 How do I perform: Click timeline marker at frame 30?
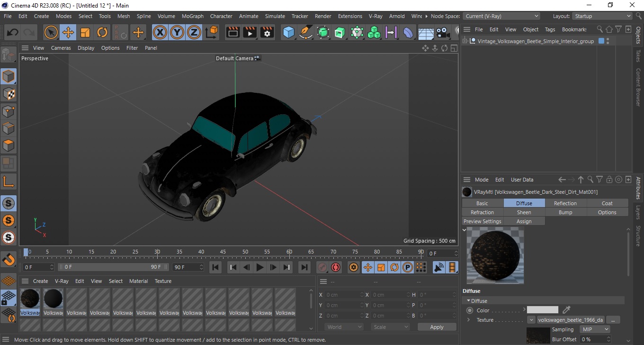click(157, 252)
